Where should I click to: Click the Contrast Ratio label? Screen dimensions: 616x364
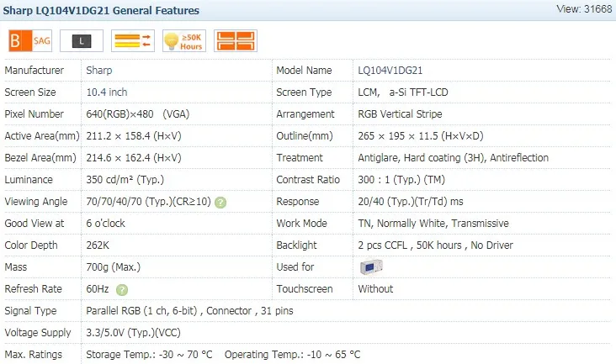click(308, 180)
